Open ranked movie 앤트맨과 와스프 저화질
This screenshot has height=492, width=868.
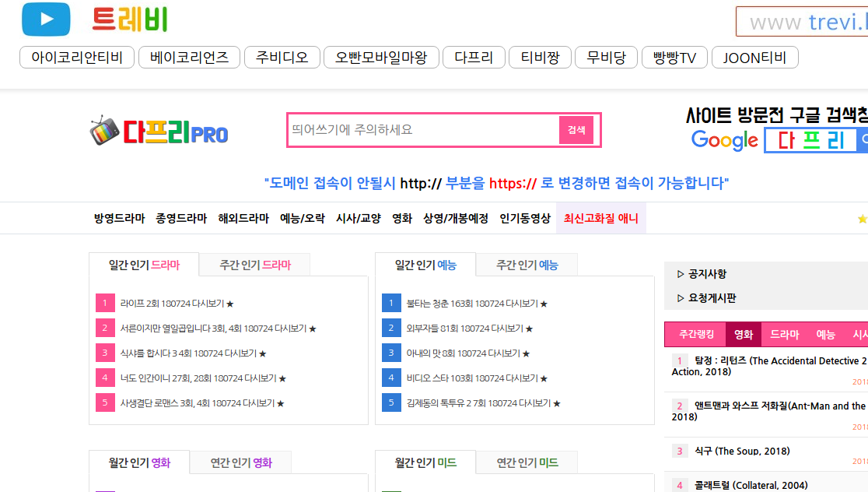[769, 411]
